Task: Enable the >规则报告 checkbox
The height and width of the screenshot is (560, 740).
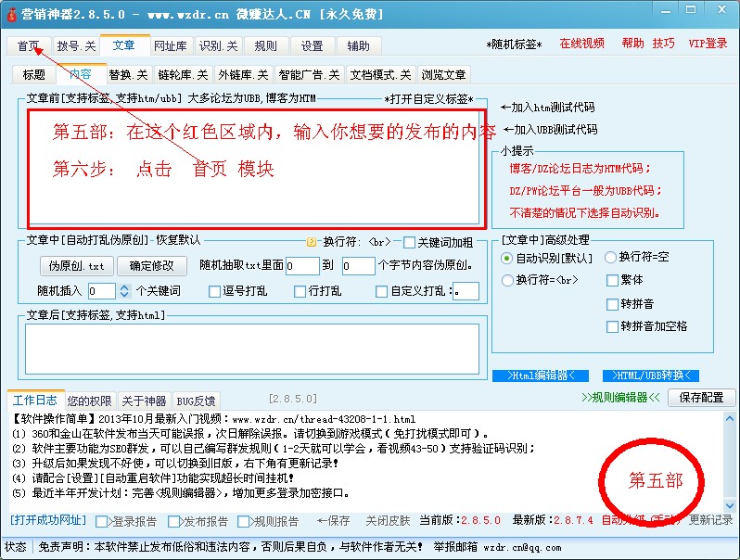Action: tap(243, 521)
